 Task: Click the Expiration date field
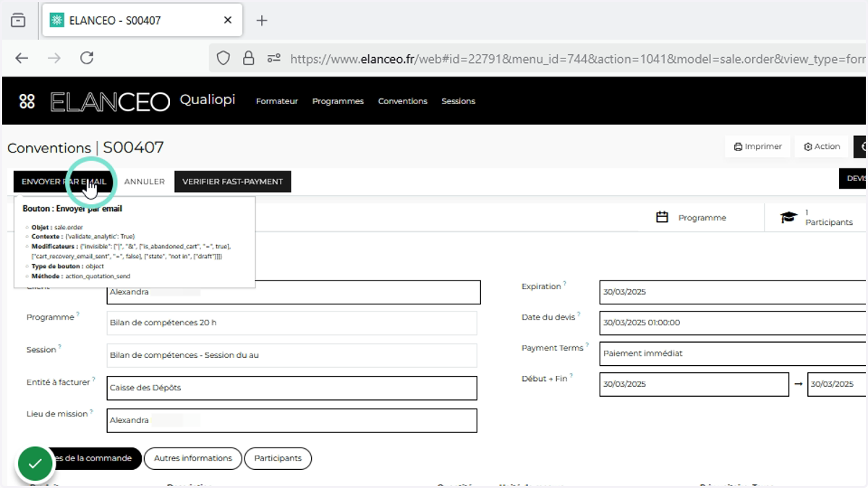click(733, 292)
